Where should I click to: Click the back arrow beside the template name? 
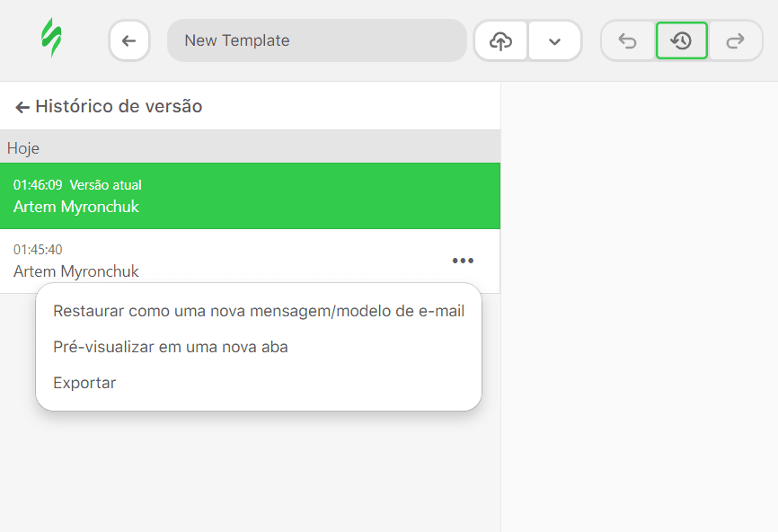coord(129,40)
